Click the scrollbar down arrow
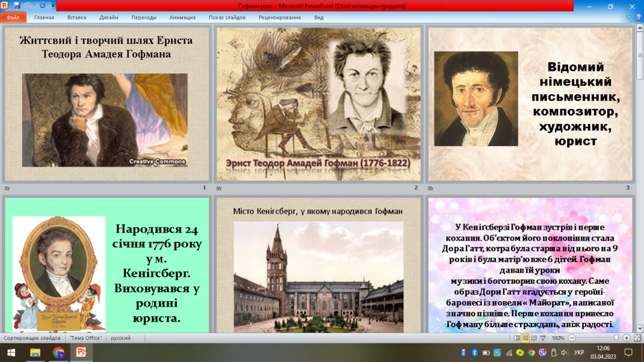Viewport: 644px width, 362px height. click(x=640, y=328)
